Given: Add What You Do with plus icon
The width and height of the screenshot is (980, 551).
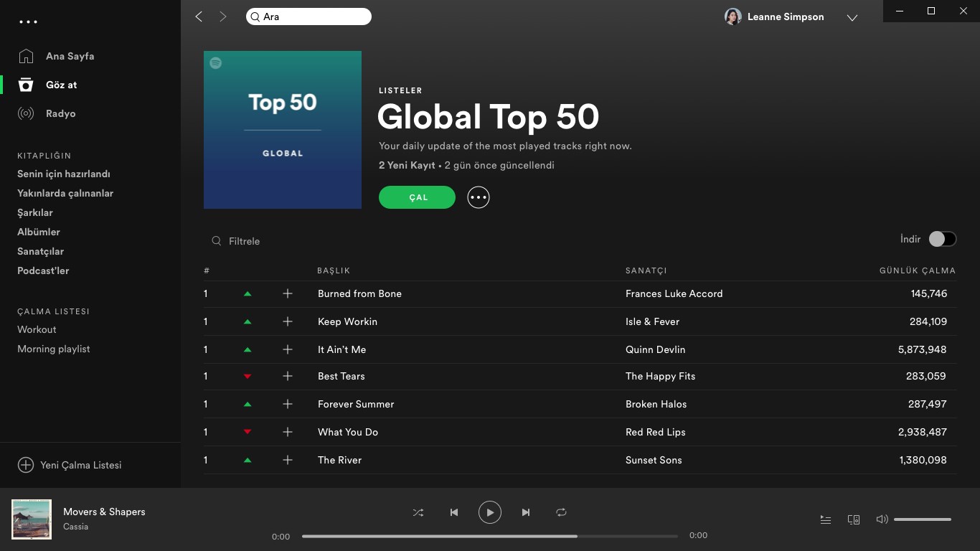Looking at the screenshot, I should [288, 432].
